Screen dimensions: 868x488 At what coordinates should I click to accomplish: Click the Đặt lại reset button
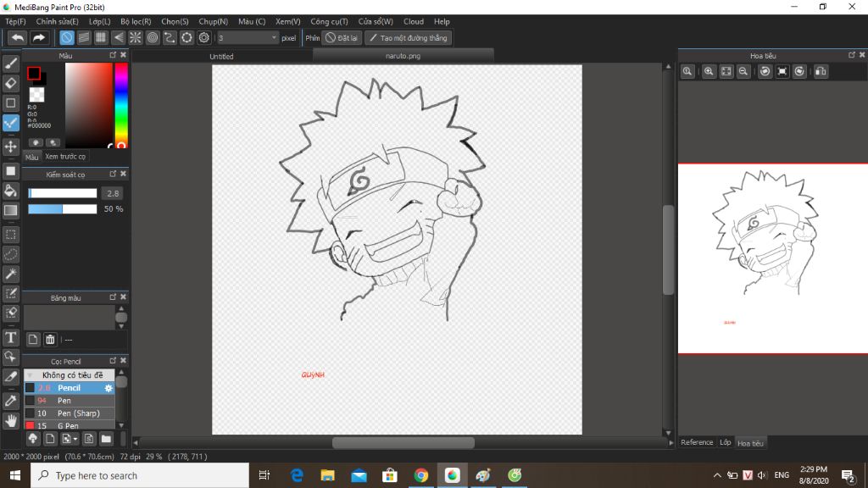tap(342, 37)
